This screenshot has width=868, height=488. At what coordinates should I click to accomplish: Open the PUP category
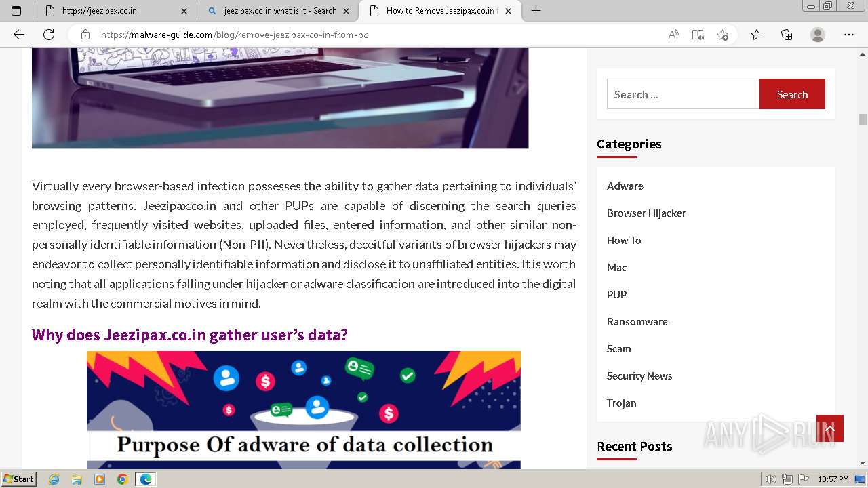tap(616, 294)
